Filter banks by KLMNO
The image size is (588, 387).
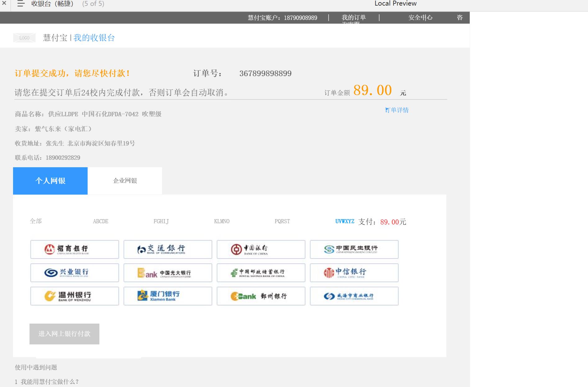[x=222, y=221]
